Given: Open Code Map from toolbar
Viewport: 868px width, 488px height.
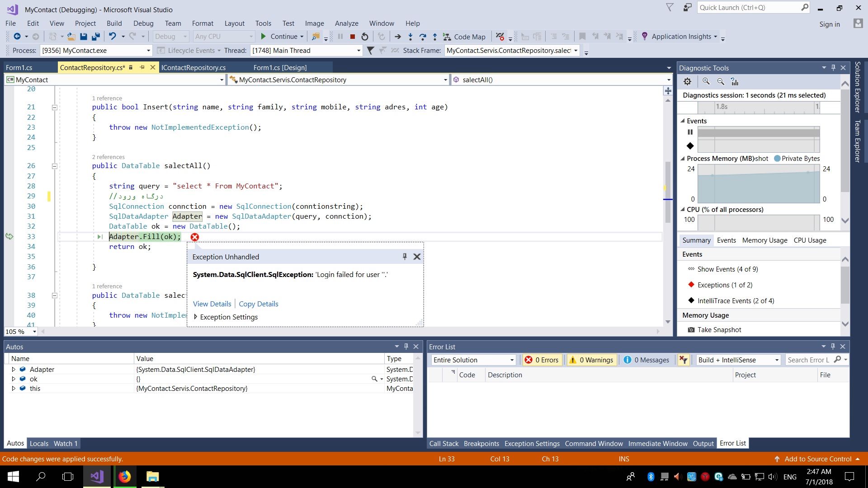Looking at the screenshot, I should click(x=464, y=37).
